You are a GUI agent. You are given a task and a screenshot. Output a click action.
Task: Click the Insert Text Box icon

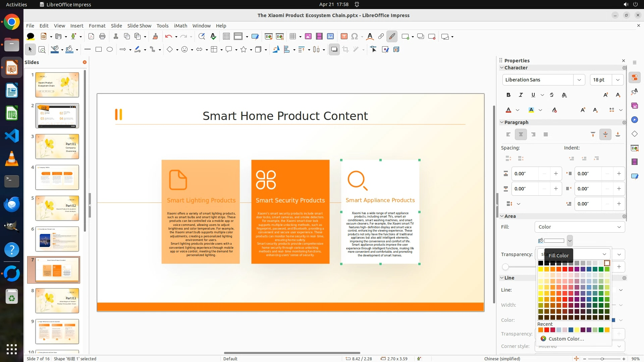point(344,37)
